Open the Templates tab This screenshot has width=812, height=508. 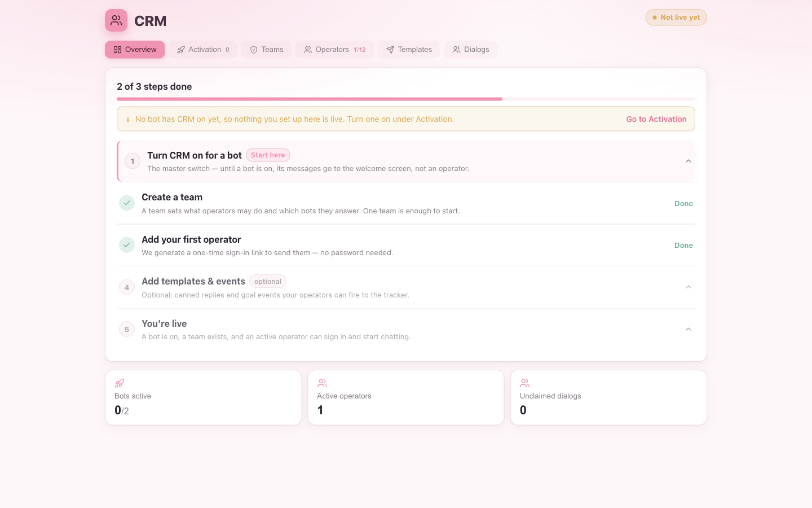pos(409,50)
